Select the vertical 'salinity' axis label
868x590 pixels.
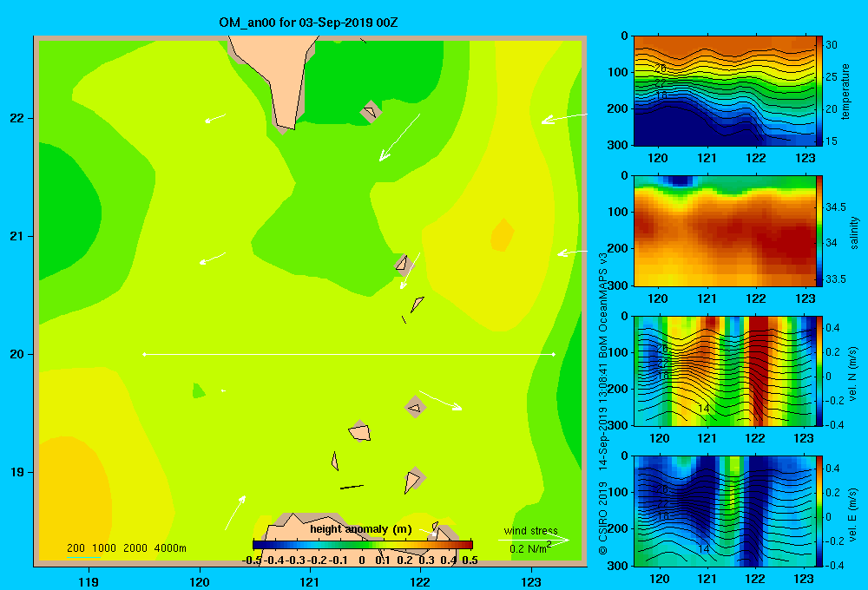[x=854, y=233]
